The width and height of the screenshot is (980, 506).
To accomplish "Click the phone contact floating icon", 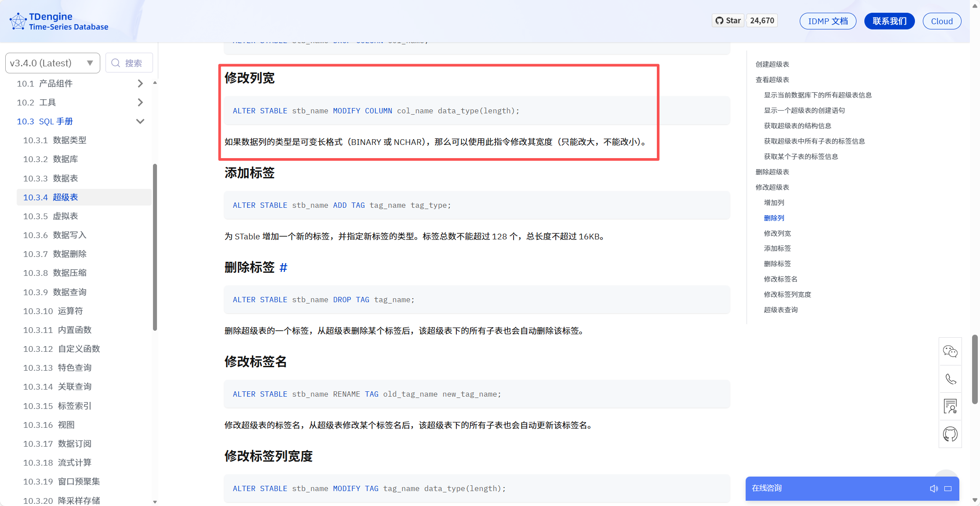I will (950, 379).
